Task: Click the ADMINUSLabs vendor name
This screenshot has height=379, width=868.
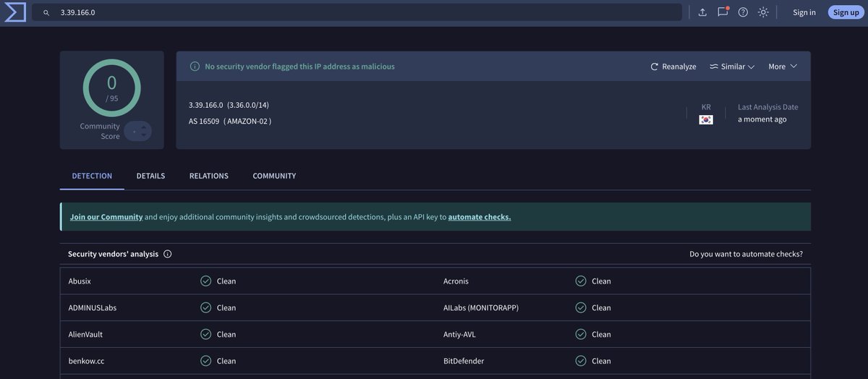Action: (x=93, y=307)
